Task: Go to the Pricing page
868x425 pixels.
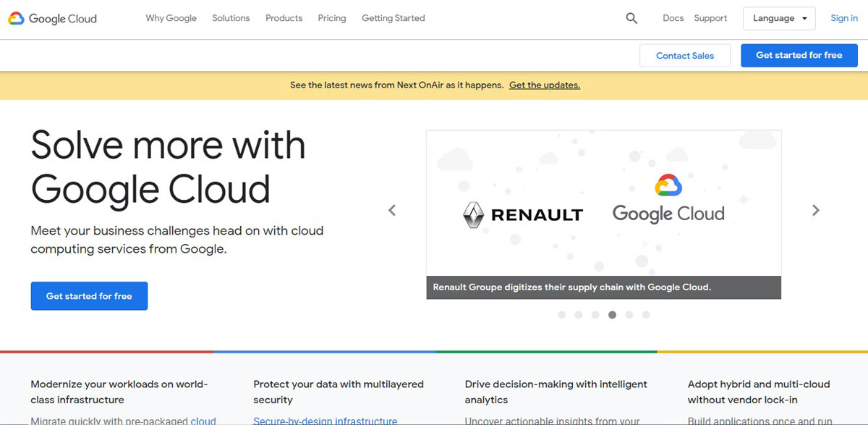Action: tap(332, 18)
